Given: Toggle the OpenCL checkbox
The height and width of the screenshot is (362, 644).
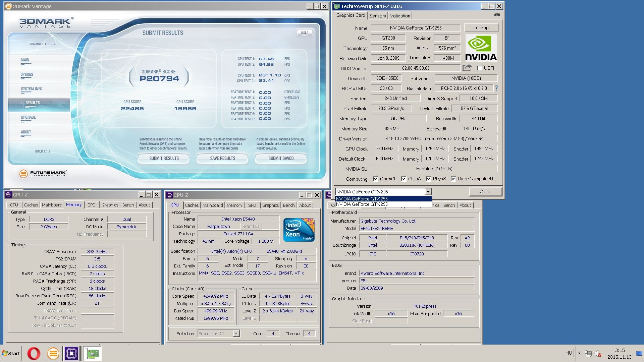Looking at the screenshot, I should pos(376,179).
